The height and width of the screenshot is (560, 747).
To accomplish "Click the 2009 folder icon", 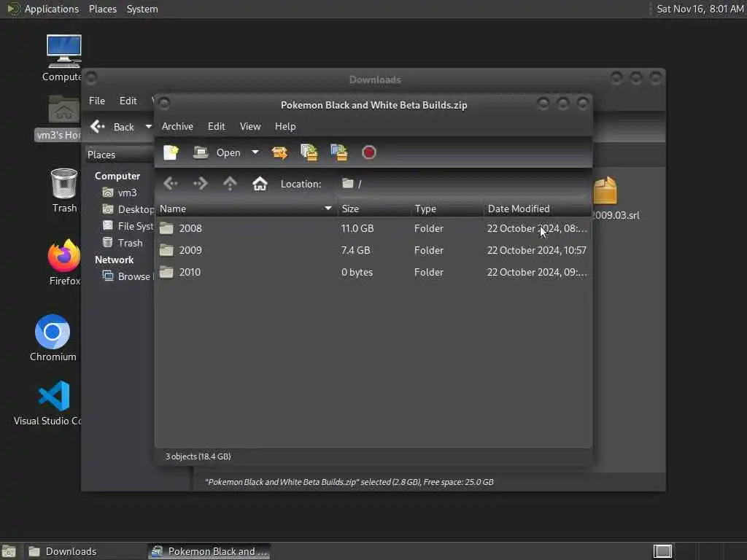I will tap(166, 250).
